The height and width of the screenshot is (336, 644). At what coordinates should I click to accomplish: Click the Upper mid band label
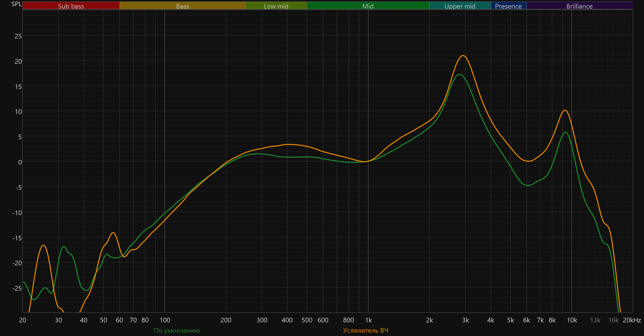460,6
